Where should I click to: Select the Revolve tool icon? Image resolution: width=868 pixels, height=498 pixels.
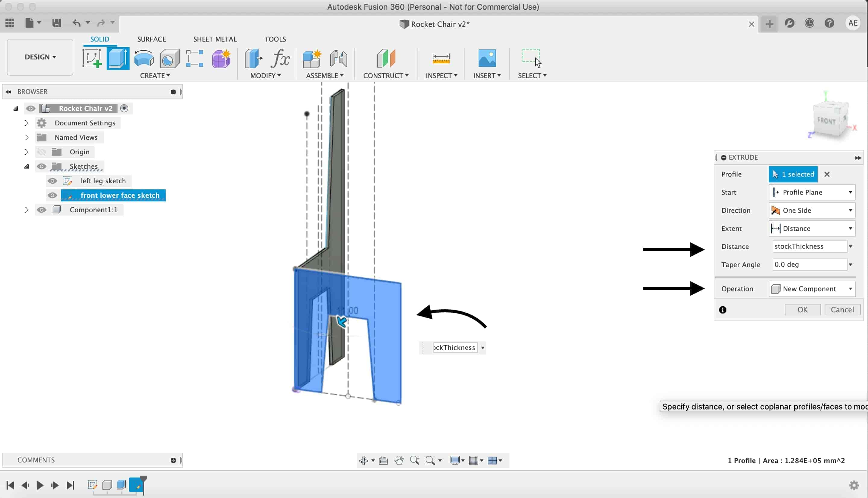(x=144, y=58)
